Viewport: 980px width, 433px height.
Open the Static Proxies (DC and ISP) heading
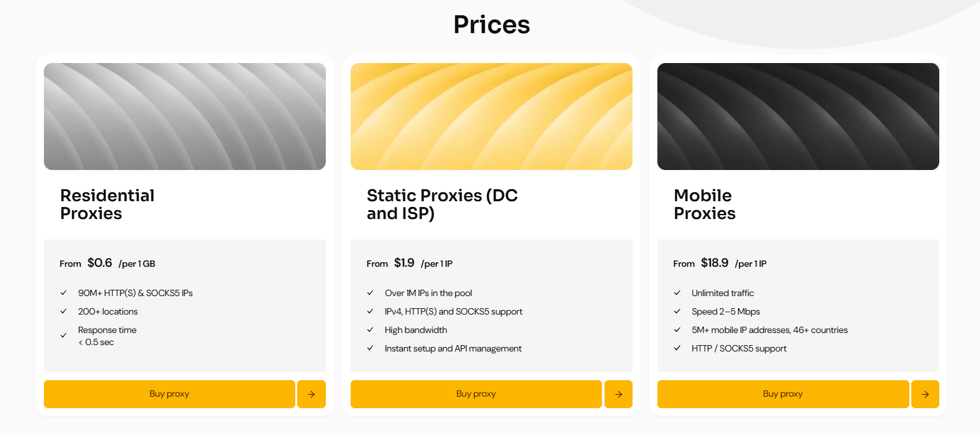click(442, 204)
